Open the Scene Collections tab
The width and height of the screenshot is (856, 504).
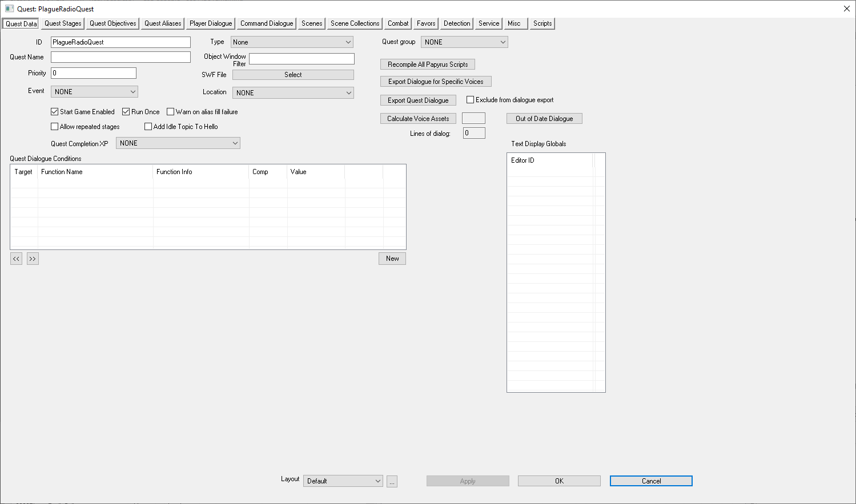[355, 23]
